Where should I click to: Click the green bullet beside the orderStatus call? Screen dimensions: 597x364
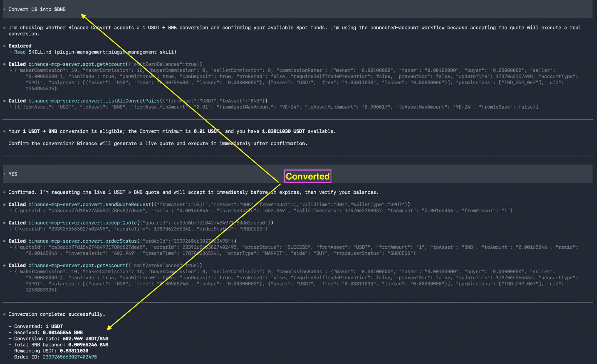click(4, 241)
